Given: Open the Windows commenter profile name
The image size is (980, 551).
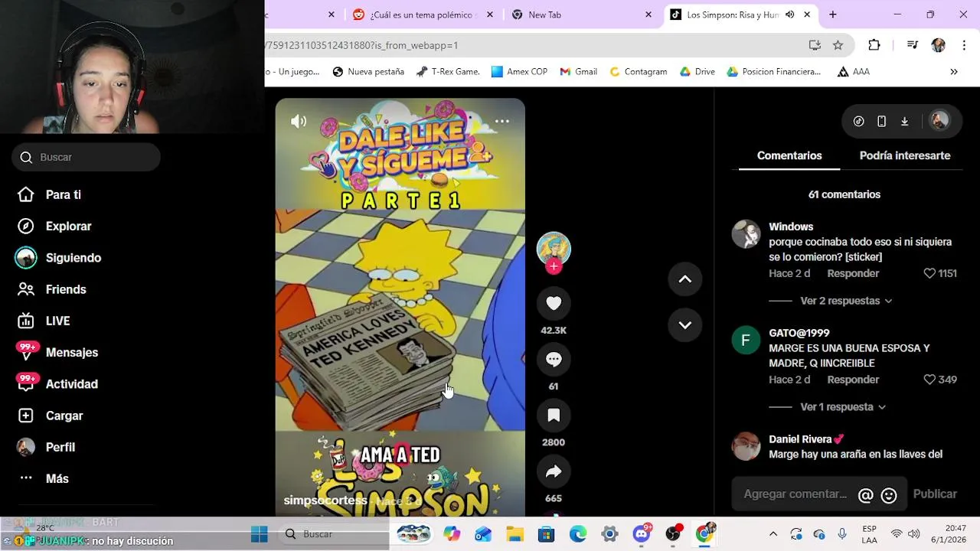Looking at the screenshot, I should 791,227.
